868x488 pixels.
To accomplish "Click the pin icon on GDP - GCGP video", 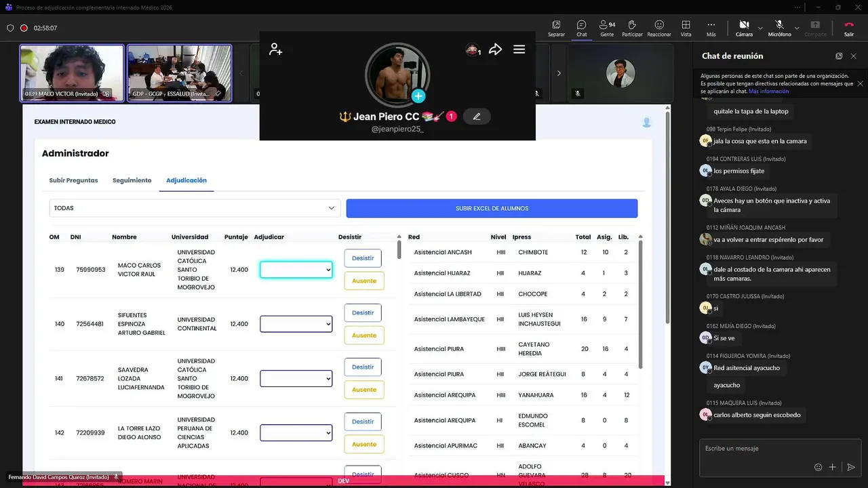I will 218,94.
